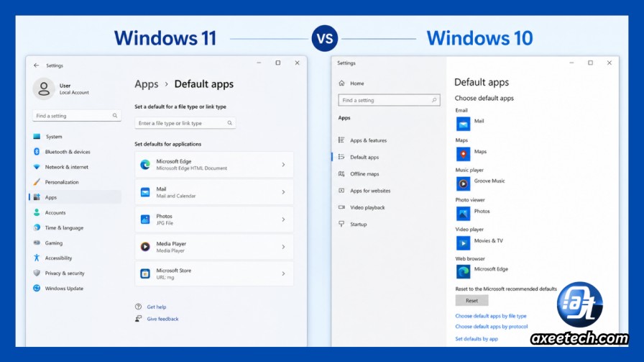The height and width of the screenshot is (362, 644).
Task: Click the Edge icon under Web browser
Action: point(463,271)
